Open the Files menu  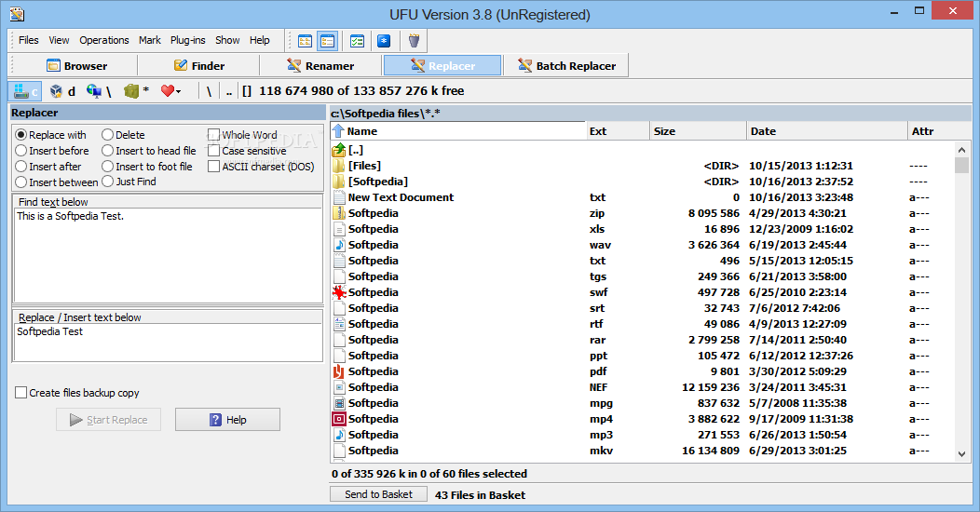tap(29, 40)
